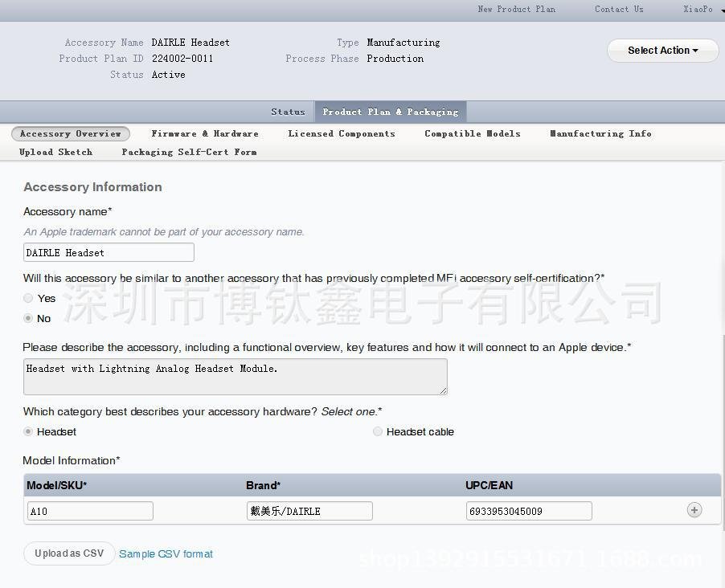
Task: Click the plus icon to add model row
Action: click(694, 510)
